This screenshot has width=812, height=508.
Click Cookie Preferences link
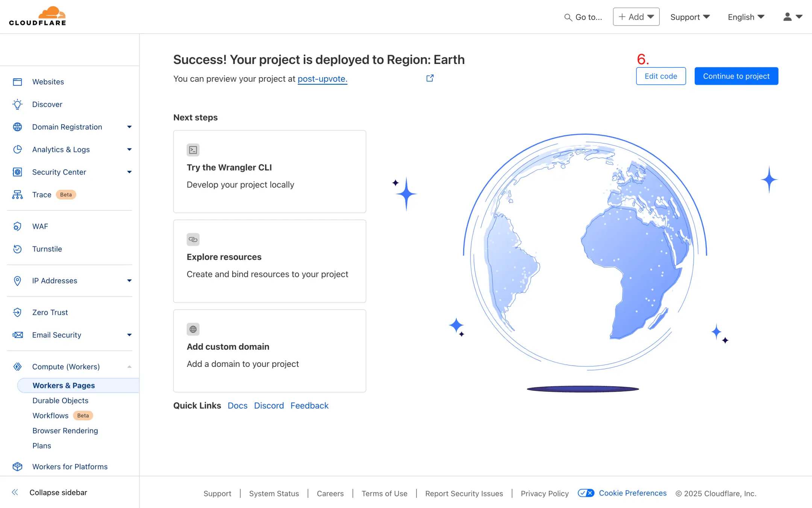(632, 493)
